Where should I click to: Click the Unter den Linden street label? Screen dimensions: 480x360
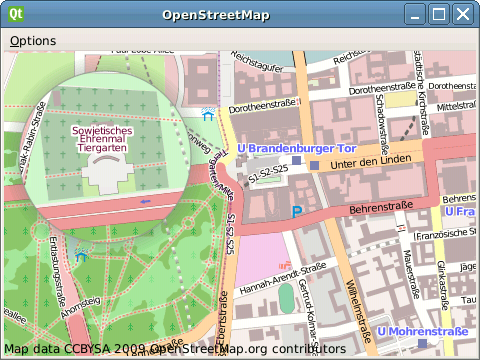[x=371, y=162]
